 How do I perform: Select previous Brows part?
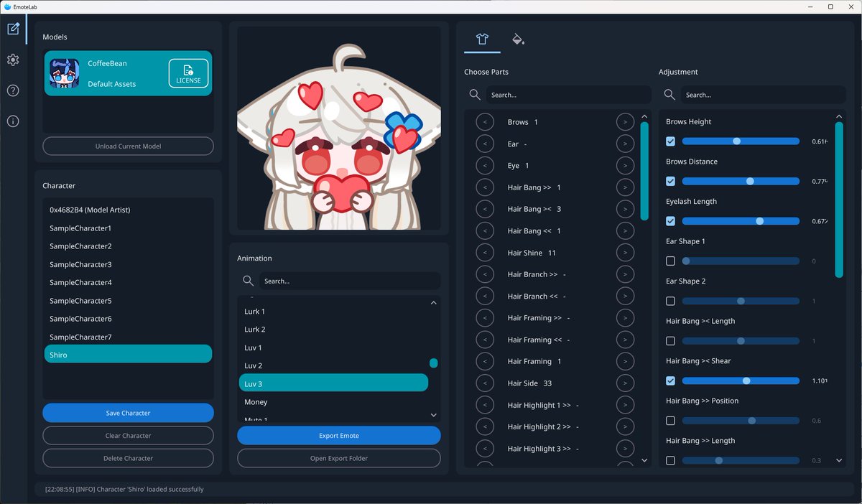click(x=485, y=122)
